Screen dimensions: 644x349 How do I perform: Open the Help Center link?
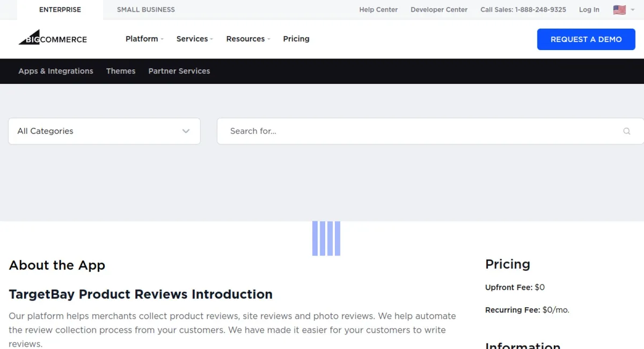(378, 10)
